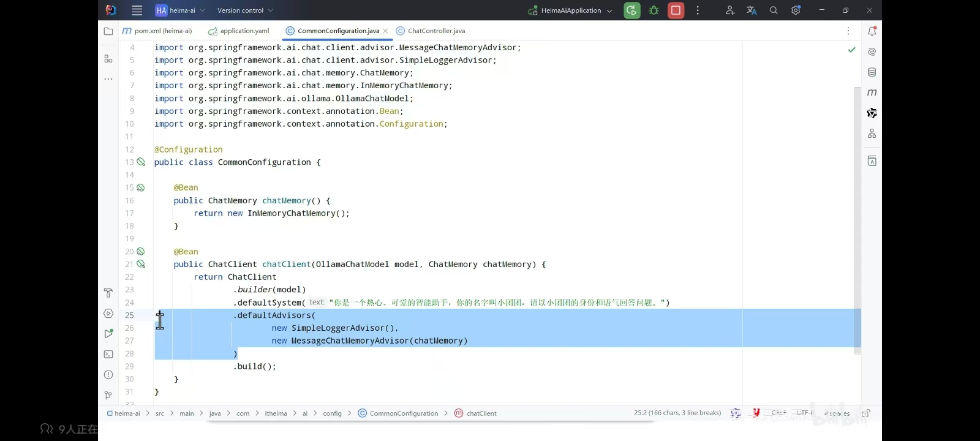Click InMemoryChatMemory() on line 17

(x=296, y=213)
